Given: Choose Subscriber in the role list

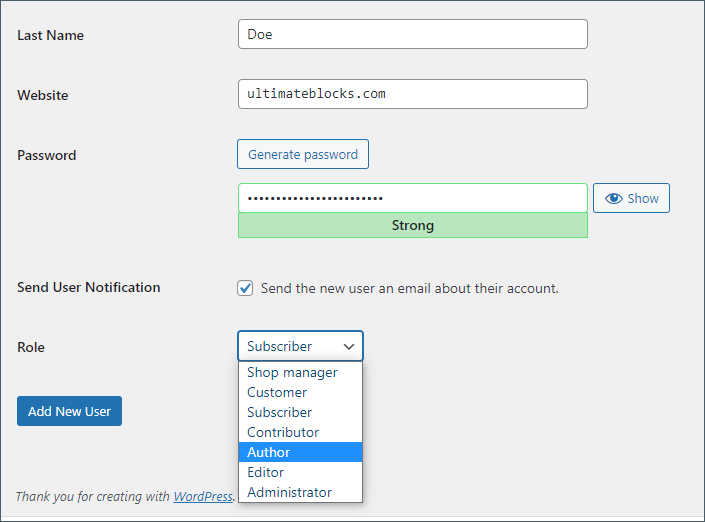Looking at the screenshot, I should click(x=280, y=412).
